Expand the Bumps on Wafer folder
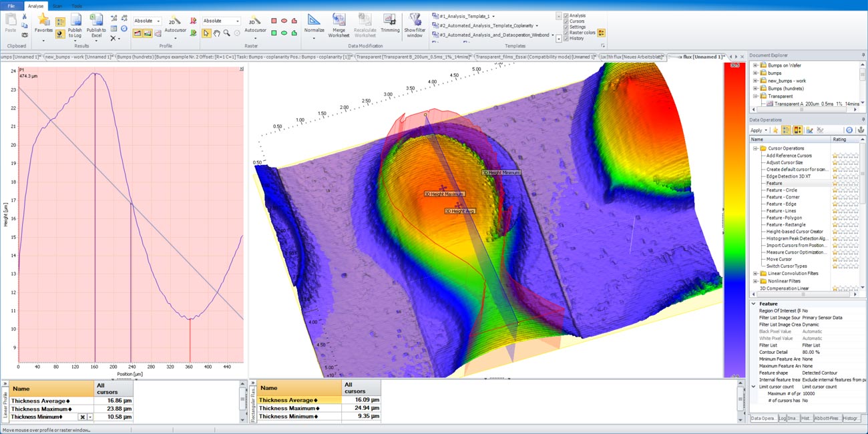 (x=755, y=65)
